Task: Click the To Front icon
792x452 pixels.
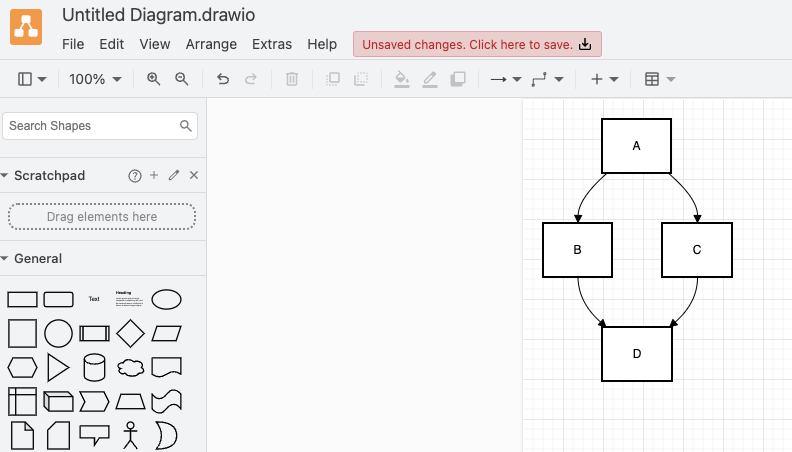Action: pyautogui.click(x=333, y=79)
